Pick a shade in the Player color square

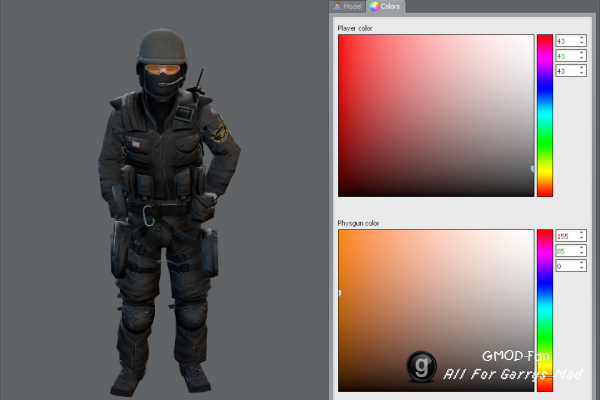(436, 116)
